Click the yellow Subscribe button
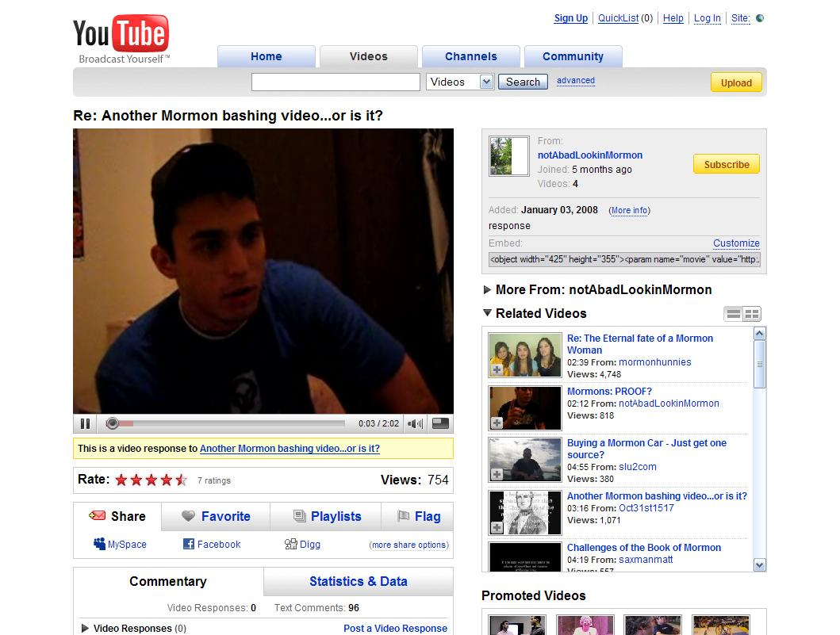 click(726, 164)
